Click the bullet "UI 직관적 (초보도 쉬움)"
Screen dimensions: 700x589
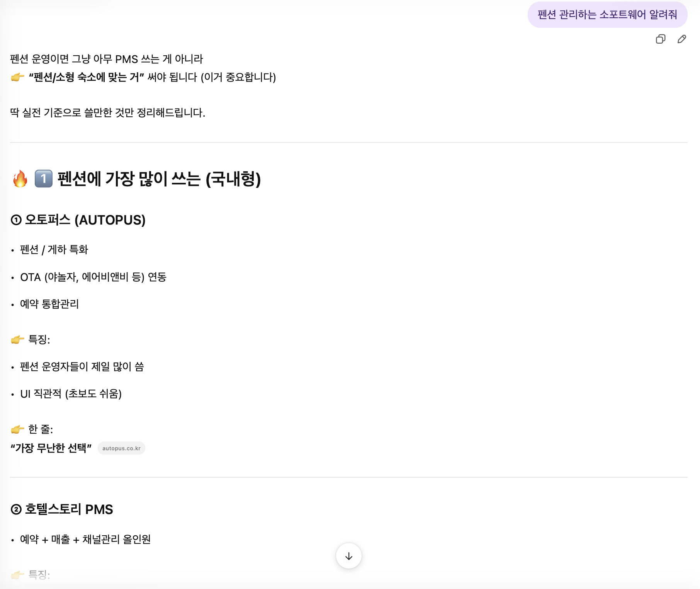(72, 394)
